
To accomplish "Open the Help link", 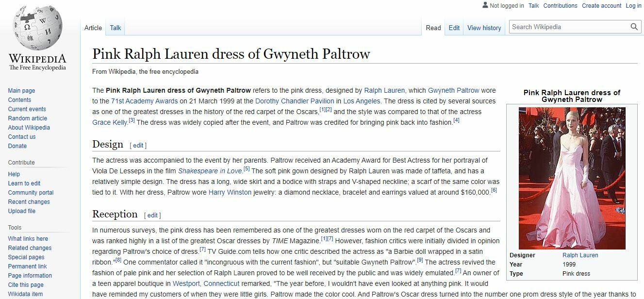I will [14, 174].
